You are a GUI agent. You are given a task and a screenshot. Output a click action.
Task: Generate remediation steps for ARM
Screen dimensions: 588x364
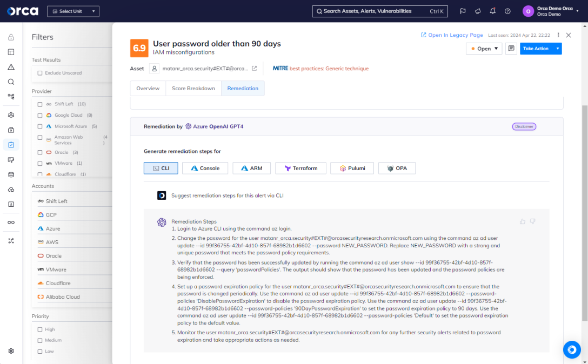pyautogui.click(x=252, y=168)
